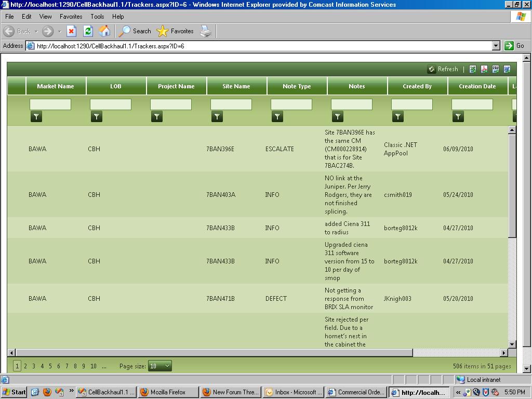Click the ellipsis for more pages

(104, 366)
